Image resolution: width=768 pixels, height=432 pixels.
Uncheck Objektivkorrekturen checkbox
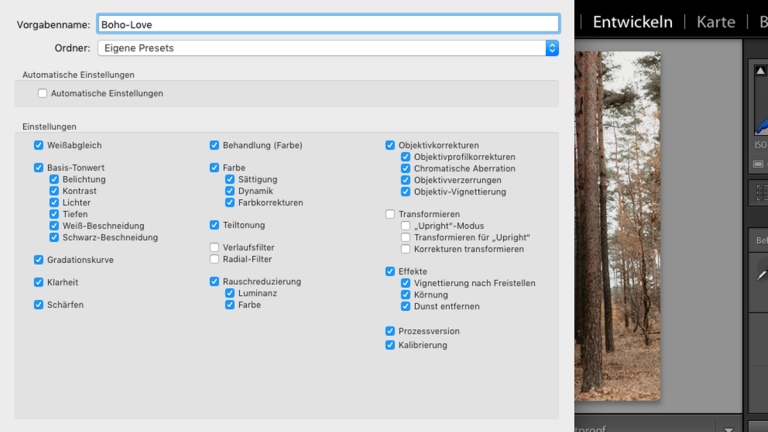click(390, 145)
